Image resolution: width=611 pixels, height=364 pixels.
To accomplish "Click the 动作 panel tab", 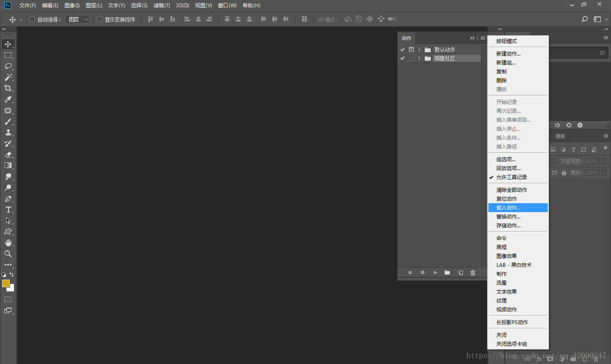I will click(406, 38).
